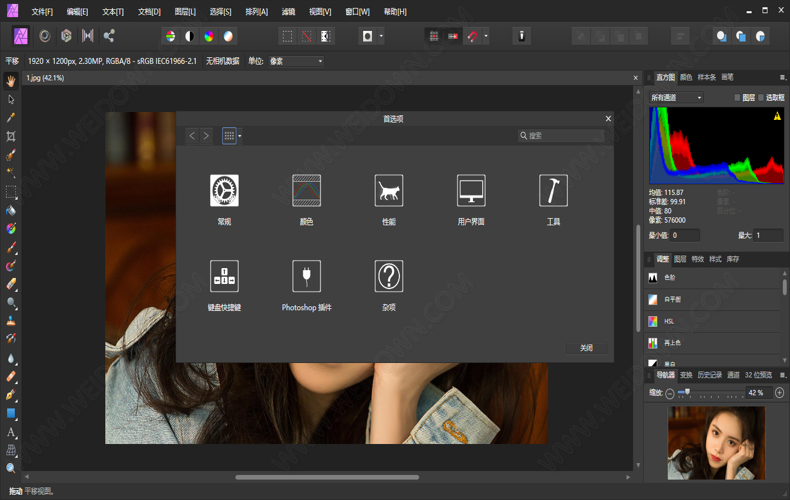Switch to the 特效 tab
Image resolution: width=790 pixels, height=500 pixels.
pyautogui.click(x=697, y=259)
